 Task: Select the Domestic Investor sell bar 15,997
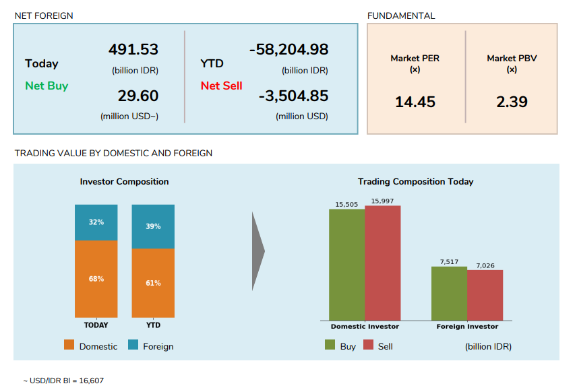[x=382, y=263]
